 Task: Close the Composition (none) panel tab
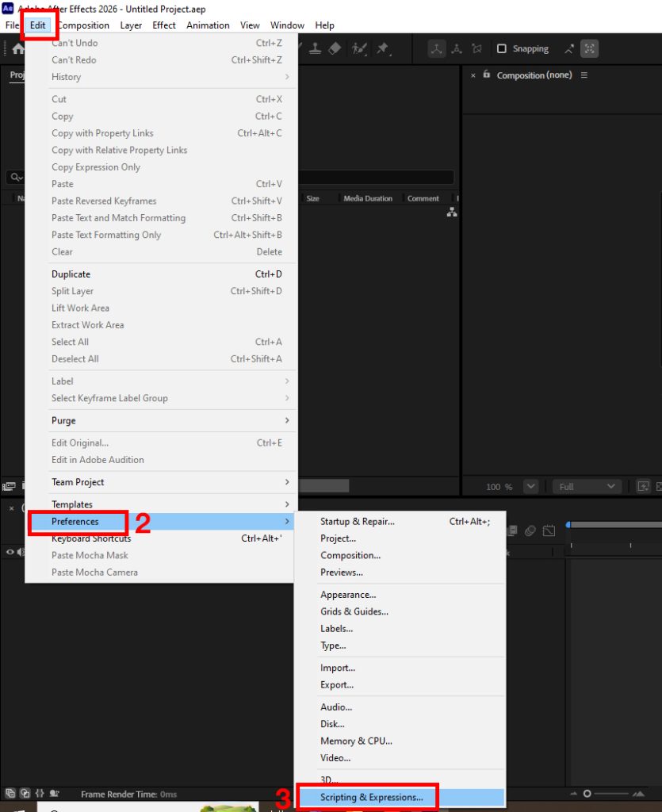click(x=473, y=75)
